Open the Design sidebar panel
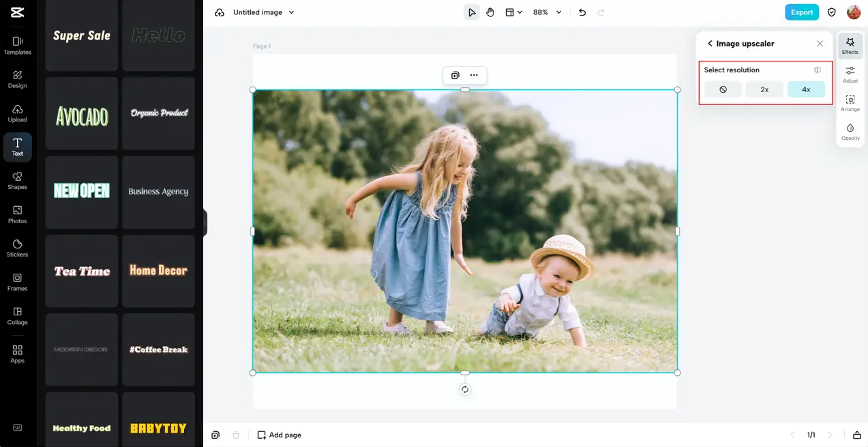Viewport: 868px width, 447px height. click(x=17, y=79)
